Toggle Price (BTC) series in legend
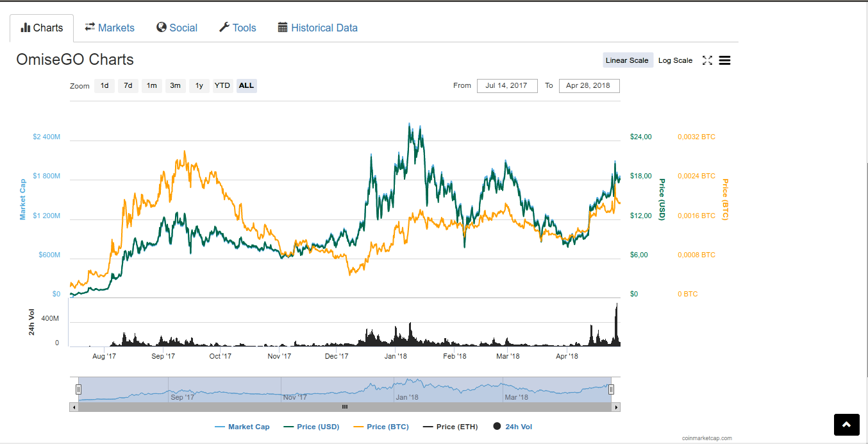This screenshot has height=444, width=868. [x=380, y=427]
